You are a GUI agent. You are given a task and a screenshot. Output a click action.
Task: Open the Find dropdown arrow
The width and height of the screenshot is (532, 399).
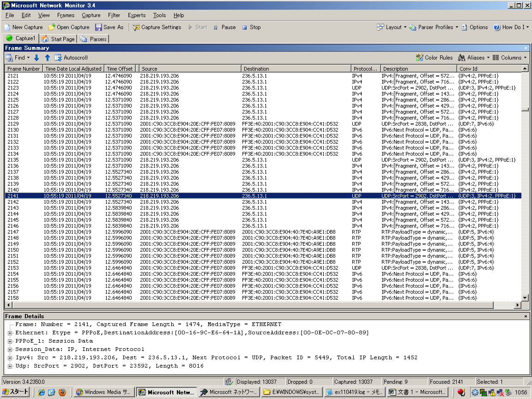pyautogui.click(x=29, y=58)
